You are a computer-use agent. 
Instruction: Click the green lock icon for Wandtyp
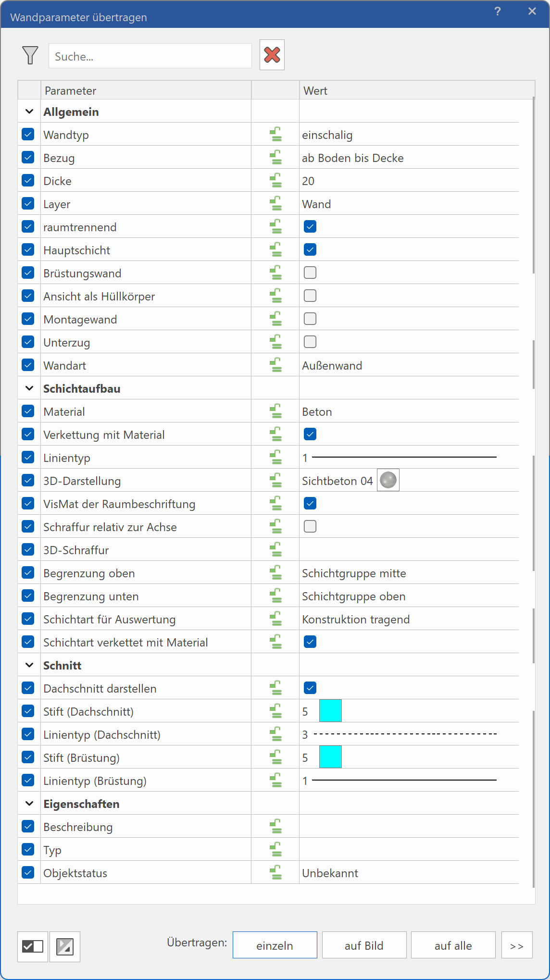point(275,134)
